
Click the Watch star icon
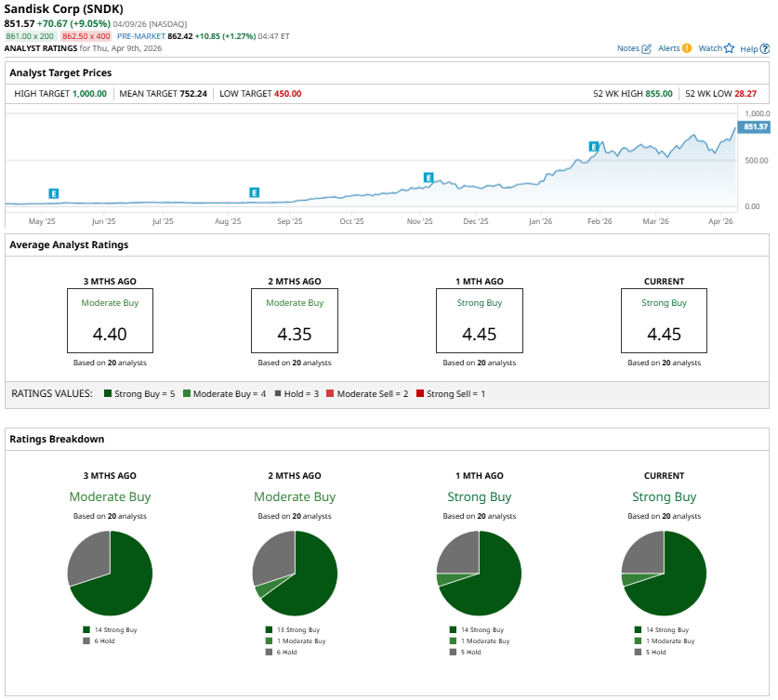[x=730, y=48]
